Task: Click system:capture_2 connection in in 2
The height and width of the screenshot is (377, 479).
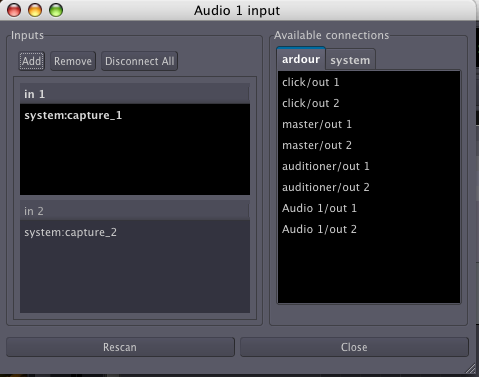Action: click(x=70, y=232)
